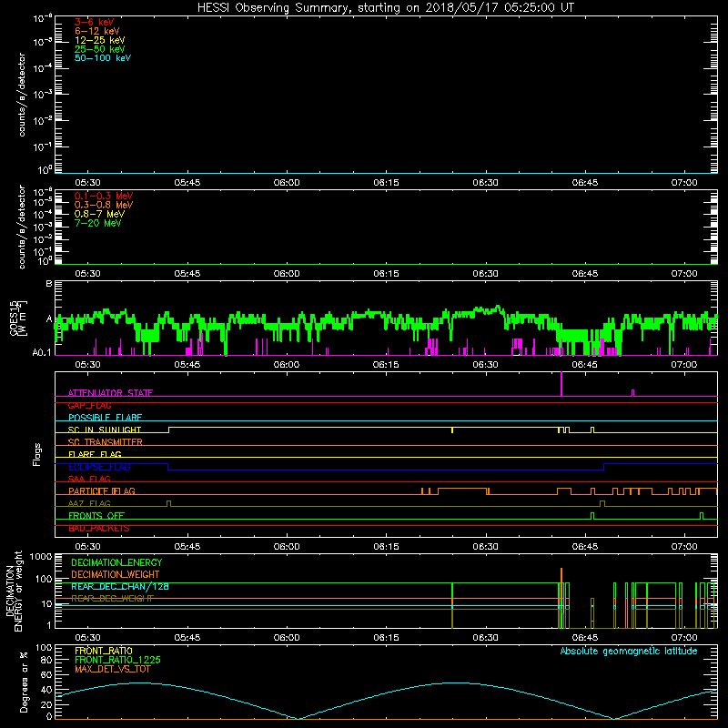The width and height of the screenshot is (728, 728).
Task: Select the GAP_FLAG label
Action: pos(89,405)
